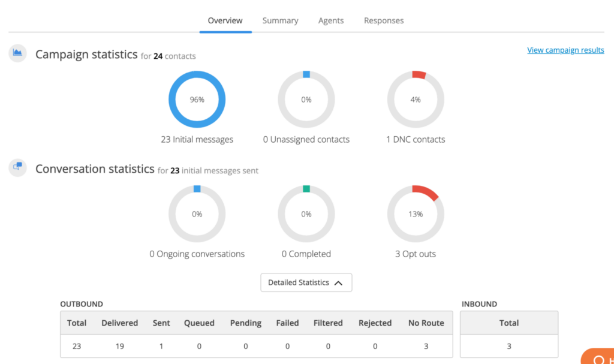614x364 pixels.
Task: Click the '0 Completed' label
Action: point(306,254)
